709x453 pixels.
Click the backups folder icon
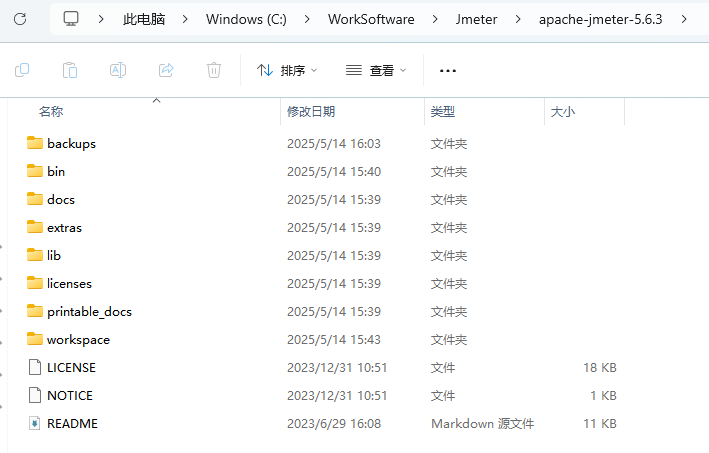tap(35, 143)
